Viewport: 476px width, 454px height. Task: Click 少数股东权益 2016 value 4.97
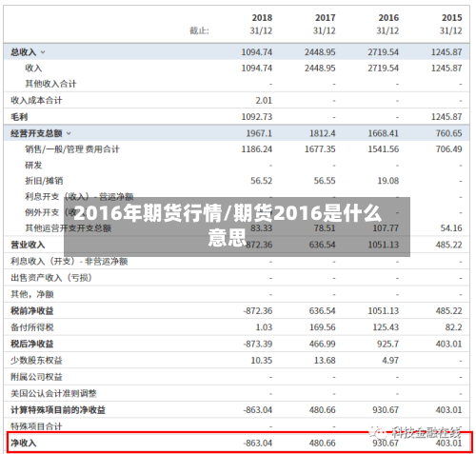pos(390,361)
